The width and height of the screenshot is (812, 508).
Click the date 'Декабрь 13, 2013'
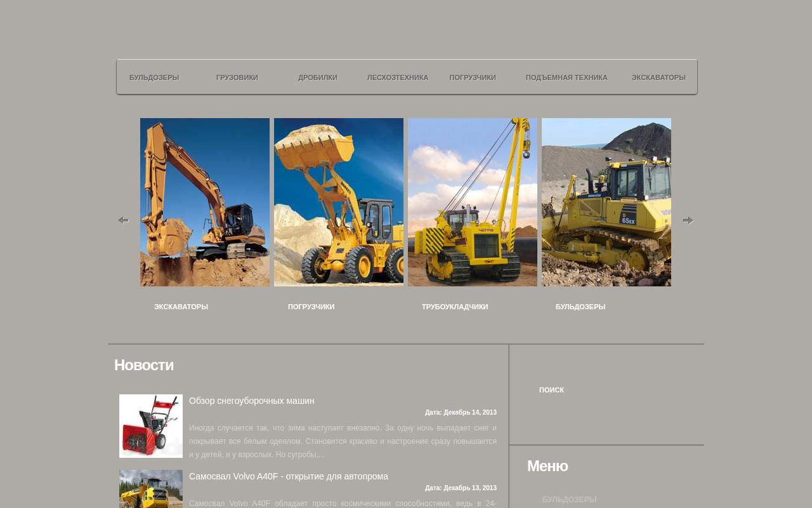470,488
